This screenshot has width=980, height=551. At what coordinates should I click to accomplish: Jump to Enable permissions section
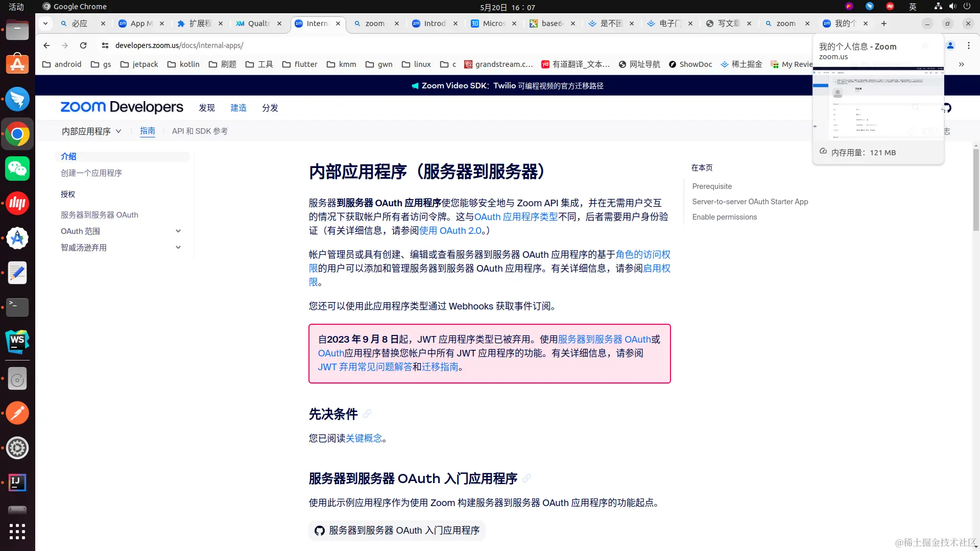pyautogui.click(x=725, y=217)
